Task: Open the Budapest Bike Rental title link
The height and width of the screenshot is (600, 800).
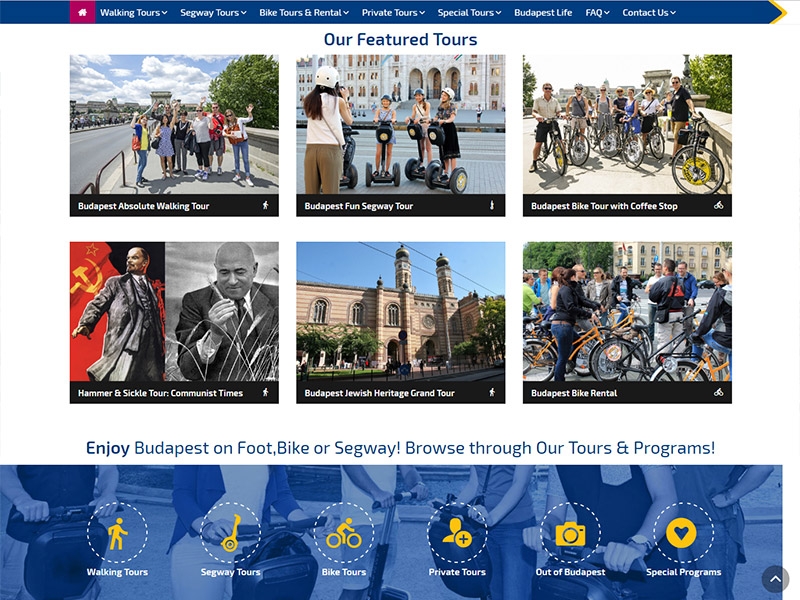Action: [574, 393]
